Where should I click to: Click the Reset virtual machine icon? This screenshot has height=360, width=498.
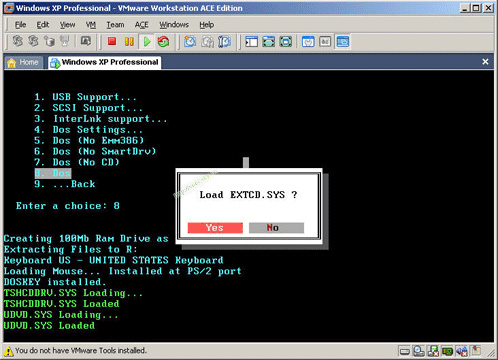[x=163, y=41]
